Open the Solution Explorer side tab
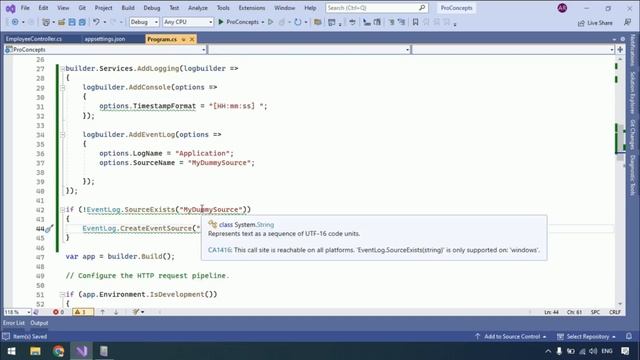This screenshot has height=360, width=640. pos(633,92)
